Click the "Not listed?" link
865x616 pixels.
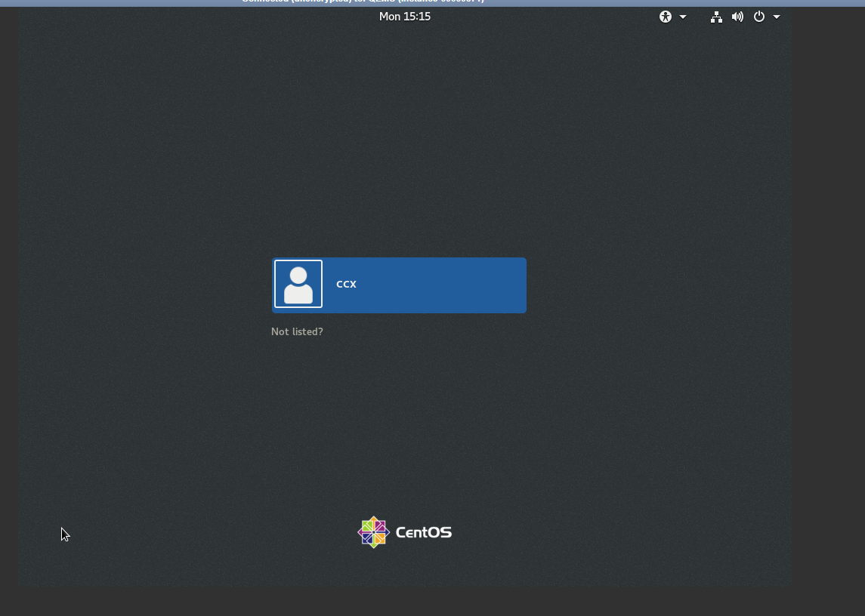pyautogui.click(x=298, y=331)
